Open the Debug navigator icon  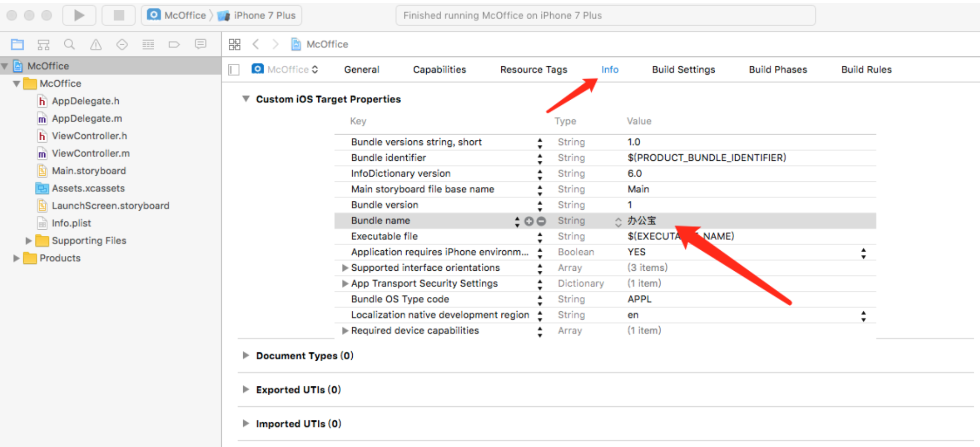pos(148,45)
